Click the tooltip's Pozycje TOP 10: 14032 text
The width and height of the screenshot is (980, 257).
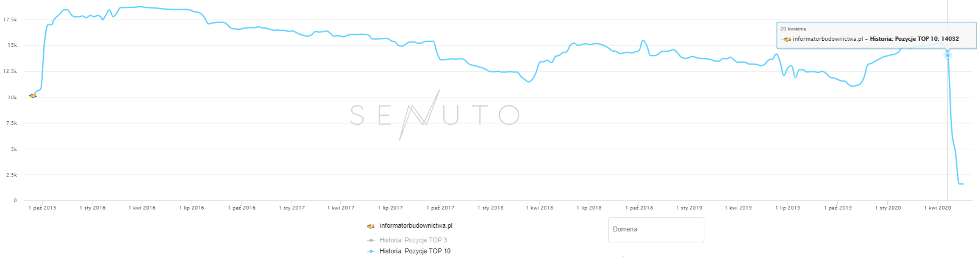tap(914, 39)
